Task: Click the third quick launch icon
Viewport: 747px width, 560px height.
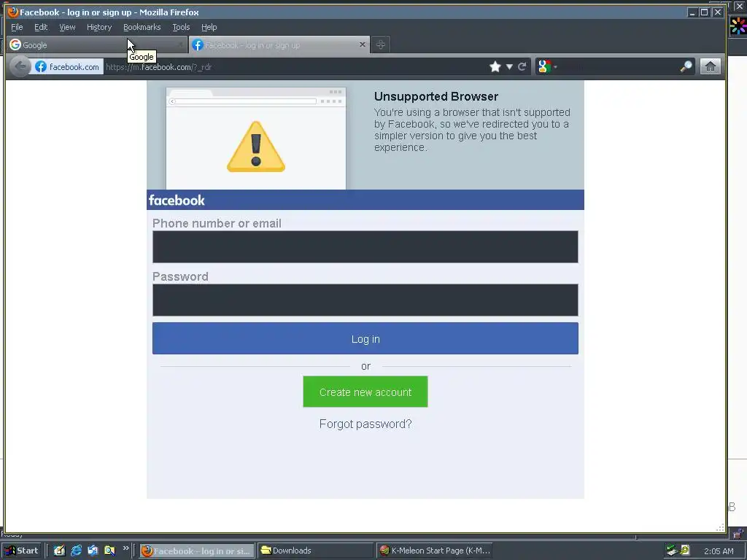Action: [x=93, y=551]
